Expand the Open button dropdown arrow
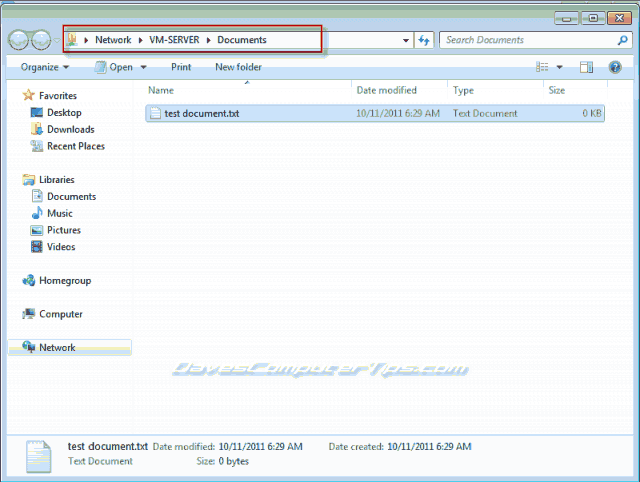Screen dimensions: 640x482 click(144, 67)
